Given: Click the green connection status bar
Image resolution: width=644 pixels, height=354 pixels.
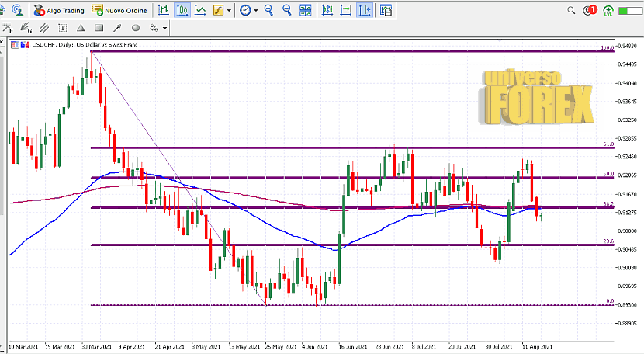Looking at the screenshot, I should tap(631, 11).
